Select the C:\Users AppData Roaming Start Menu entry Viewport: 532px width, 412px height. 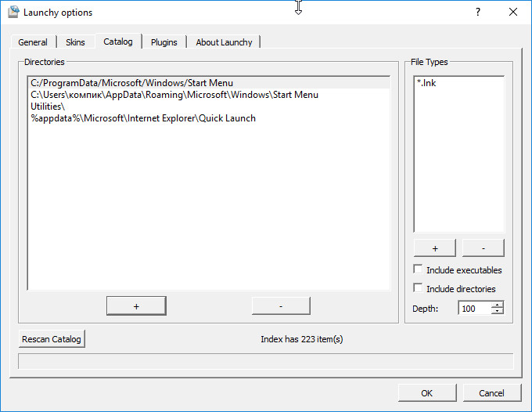coord(209,95)
